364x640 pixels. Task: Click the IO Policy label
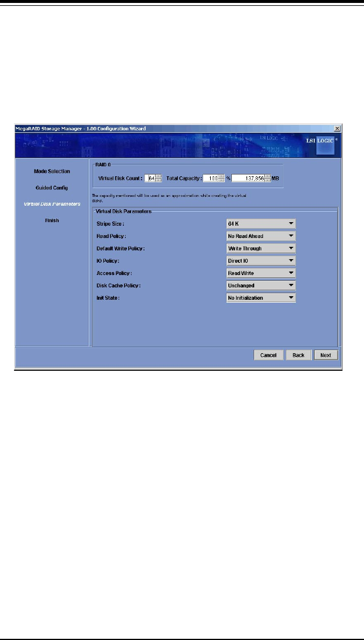(108, 261)
